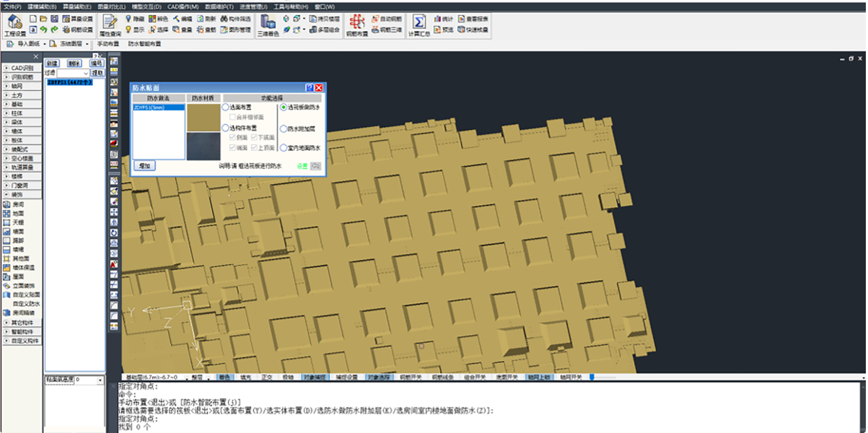The height and width of the screenshot is (433, 868).
Task: Select ZDYFS1(4472个) component entry
Action: click(69, 82)
